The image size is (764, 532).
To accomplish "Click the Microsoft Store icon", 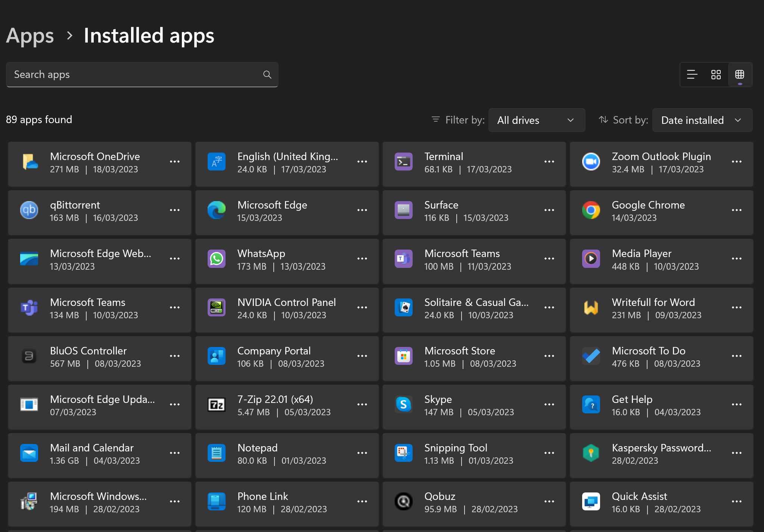I will (x=404, y=356).
